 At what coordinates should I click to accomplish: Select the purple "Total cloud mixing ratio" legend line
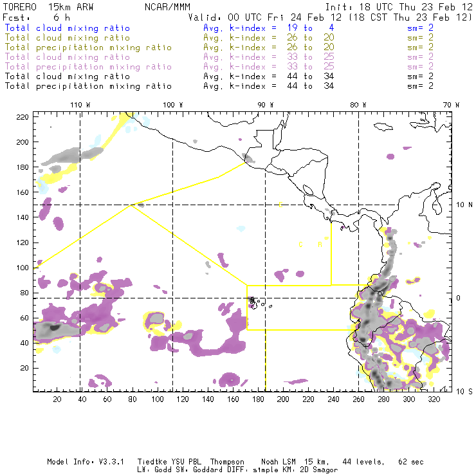68,57
